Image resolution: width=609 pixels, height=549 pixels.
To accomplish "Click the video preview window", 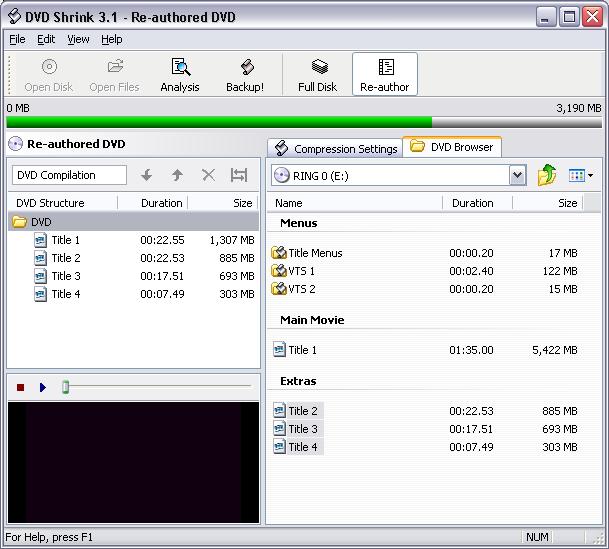I will 134,462.
